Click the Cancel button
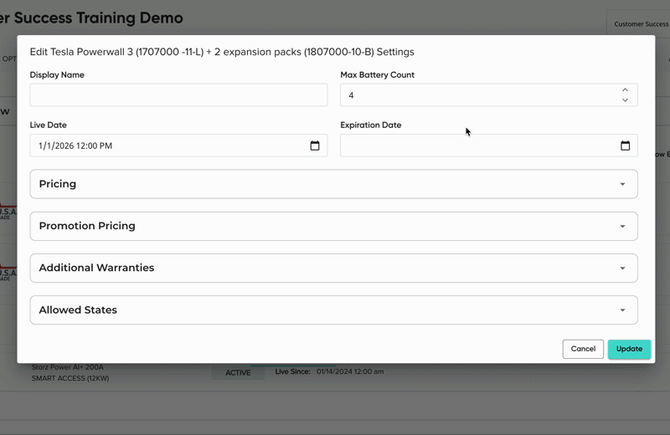Viewport: 670px width, 435px height. tap(583, 349)
